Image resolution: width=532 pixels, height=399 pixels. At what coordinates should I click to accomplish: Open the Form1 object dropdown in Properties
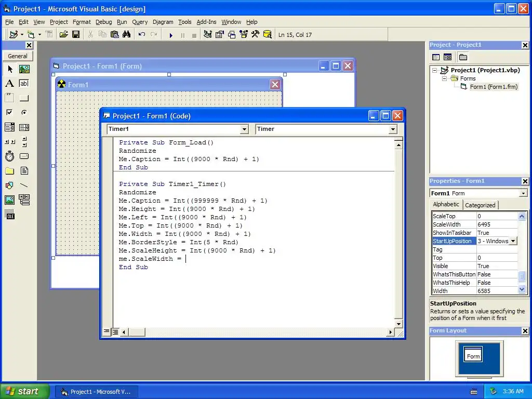(x=523, y=193)
